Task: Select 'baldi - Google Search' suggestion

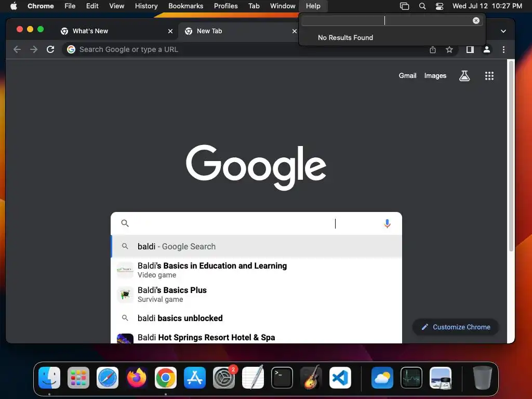Action: (257, 246)
